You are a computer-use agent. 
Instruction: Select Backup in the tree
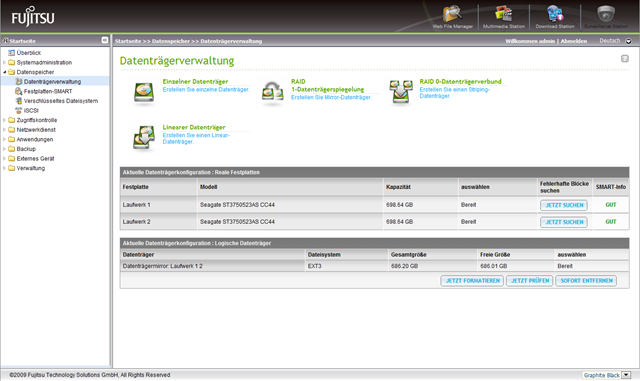(26, 149)
